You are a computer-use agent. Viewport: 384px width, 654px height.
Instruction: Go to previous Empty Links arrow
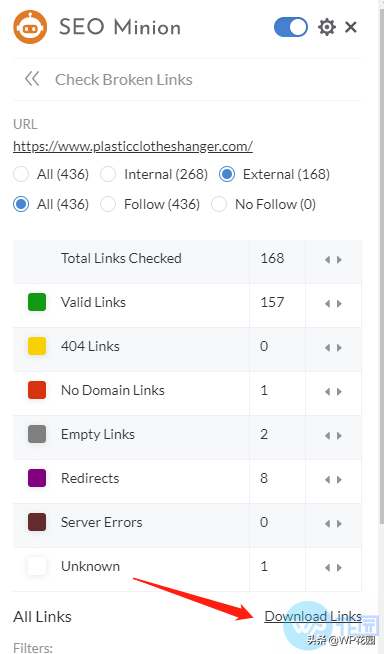coord(327,436)
